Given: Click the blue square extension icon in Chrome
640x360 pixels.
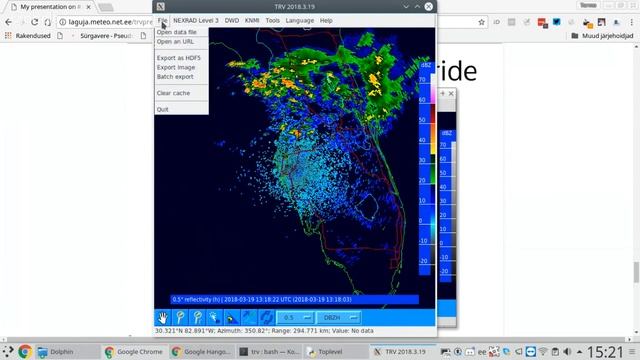Looking at the screenshot, I should [x=557, y=22].
